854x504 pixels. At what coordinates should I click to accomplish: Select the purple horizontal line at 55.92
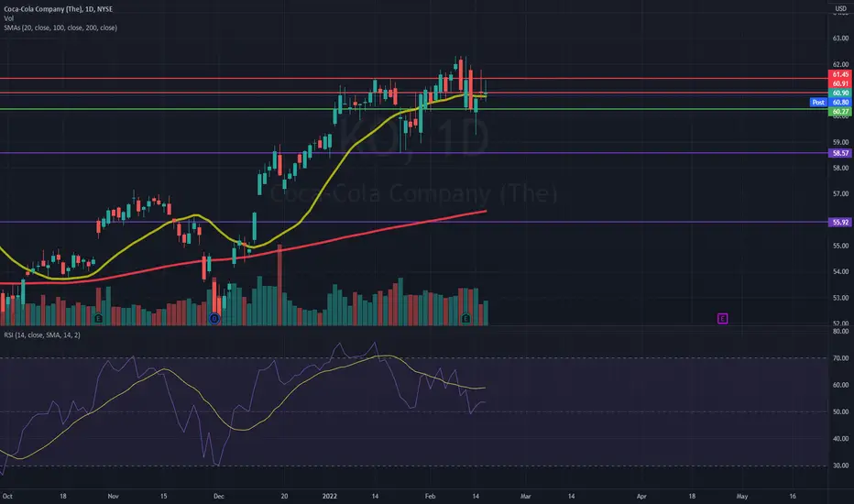[x=414, y=223]
